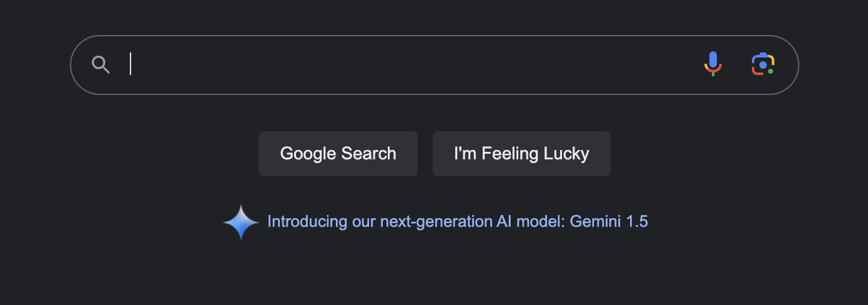The height and width of the screenshot is (305, 868).
Task: Search by image using the camera icon
Action: coord(762,64)
